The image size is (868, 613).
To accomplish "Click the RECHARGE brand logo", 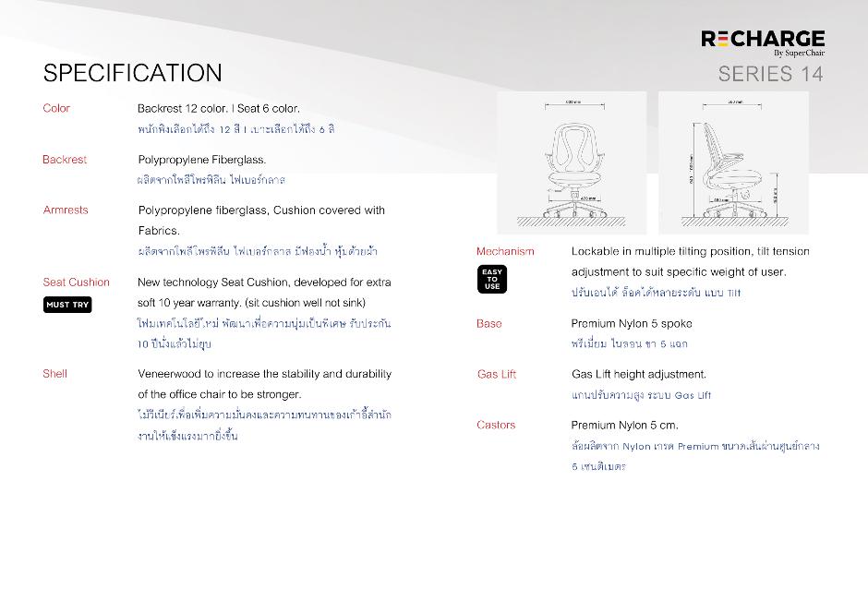I will tap(763, 40).
